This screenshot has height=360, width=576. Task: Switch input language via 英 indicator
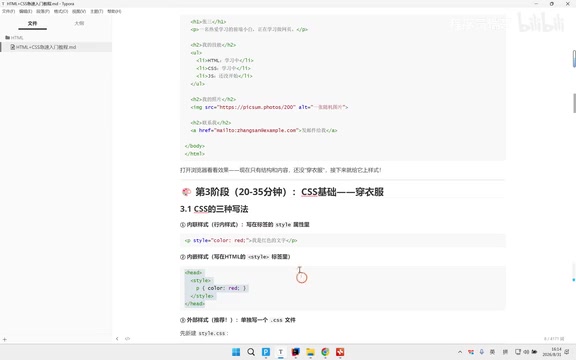click(493, 352)
